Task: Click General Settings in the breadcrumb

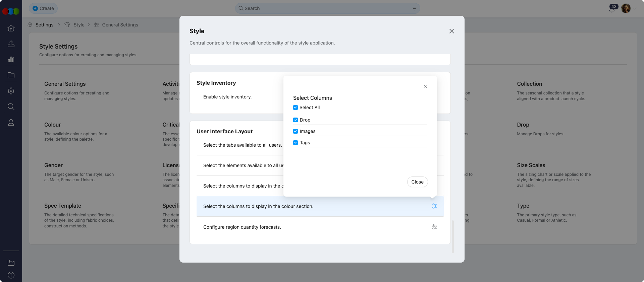Action: [x=120, y=25]
